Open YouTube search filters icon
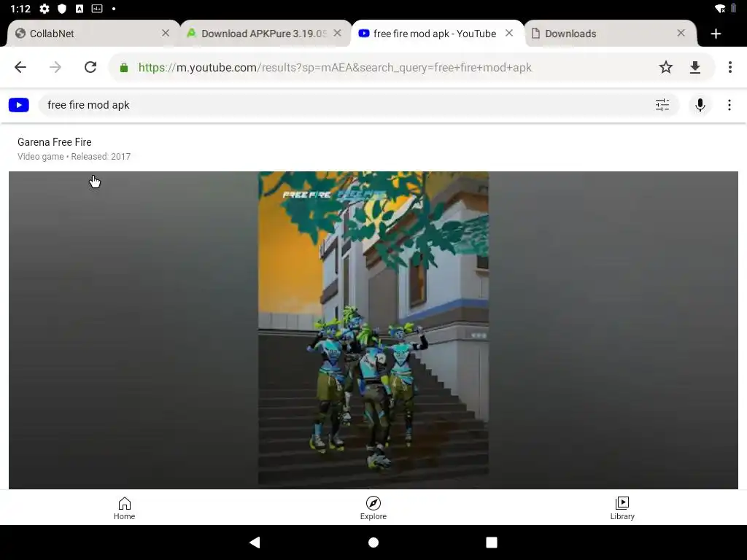 click(x=662, y=105)
